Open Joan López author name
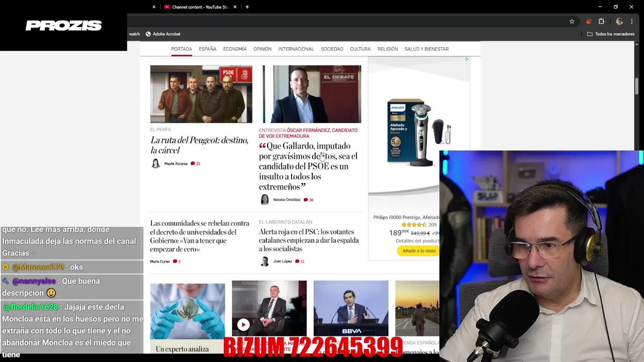Screen dimensions: 644x362 [x=282, y=261]
